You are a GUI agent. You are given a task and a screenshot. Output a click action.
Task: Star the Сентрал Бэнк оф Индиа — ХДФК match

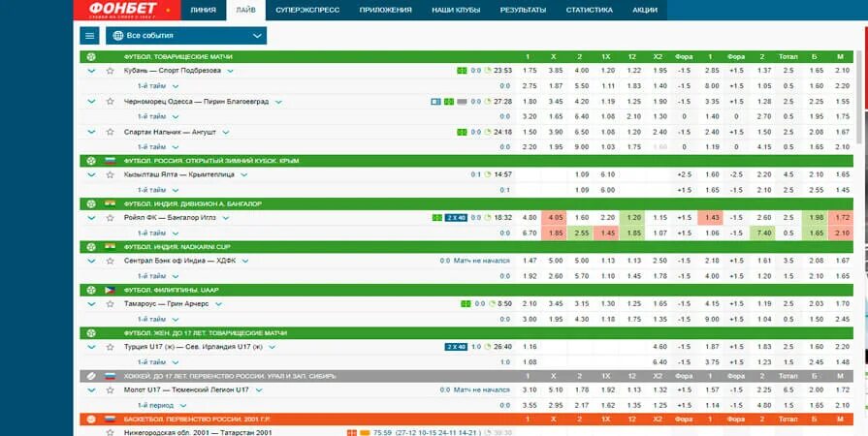point(110,261)
